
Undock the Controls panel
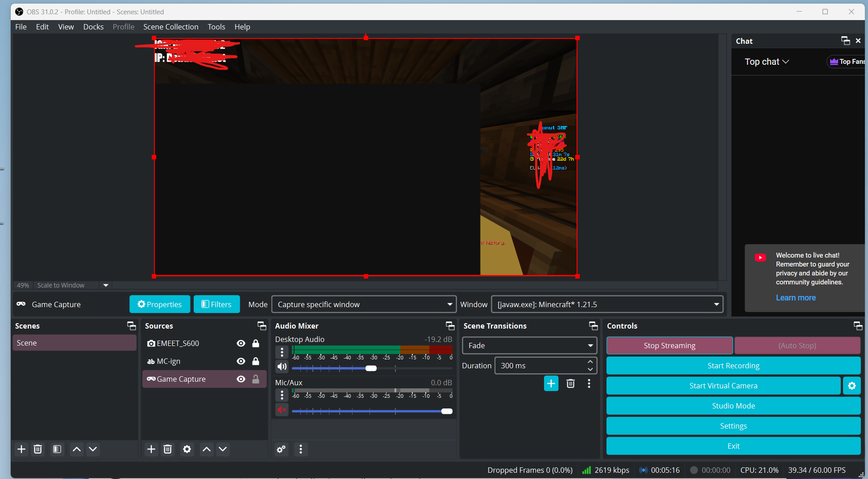click(858, 326)
